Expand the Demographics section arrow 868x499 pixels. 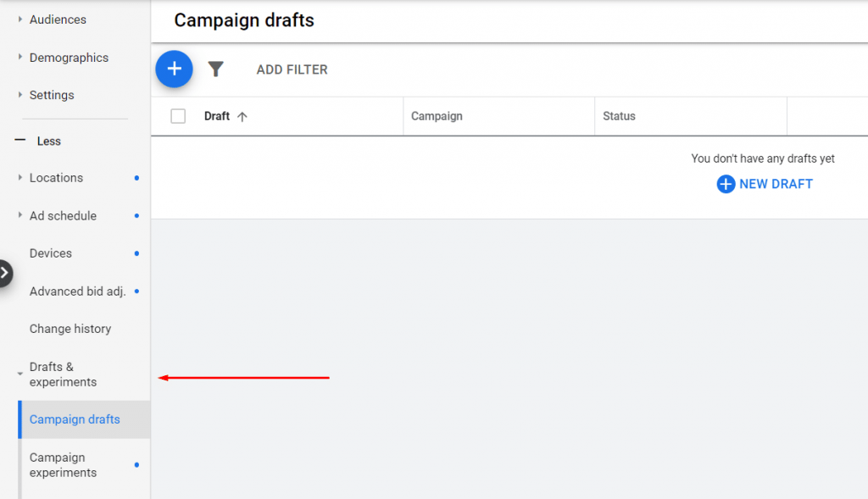point(20,58)
